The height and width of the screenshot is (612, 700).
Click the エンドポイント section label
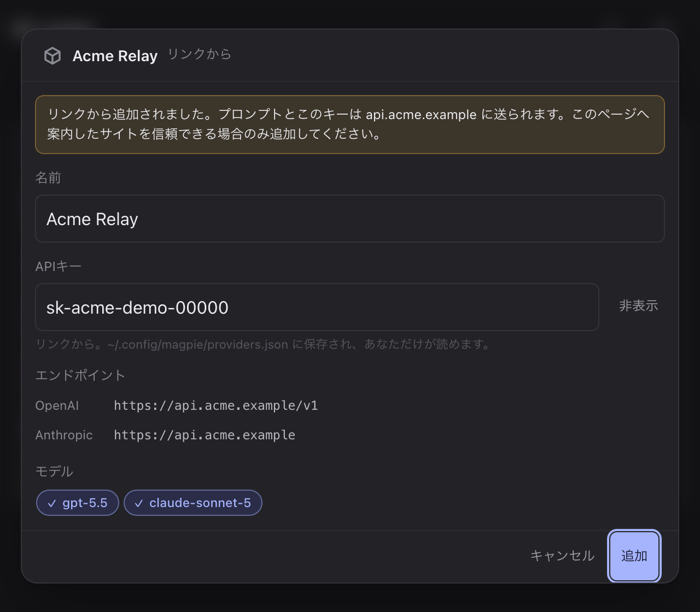tap(80, 375)
